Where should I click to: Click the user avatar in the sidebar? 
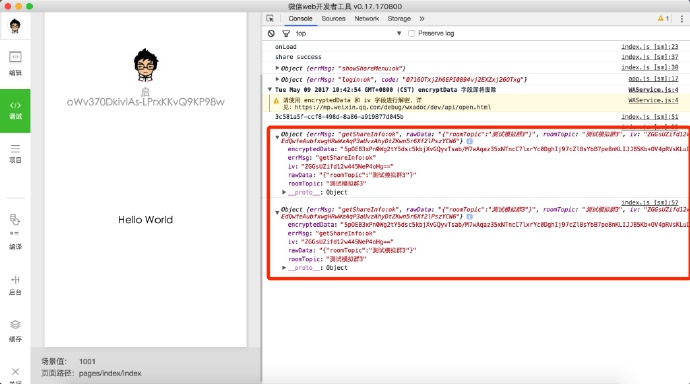[x=15, y=26]
